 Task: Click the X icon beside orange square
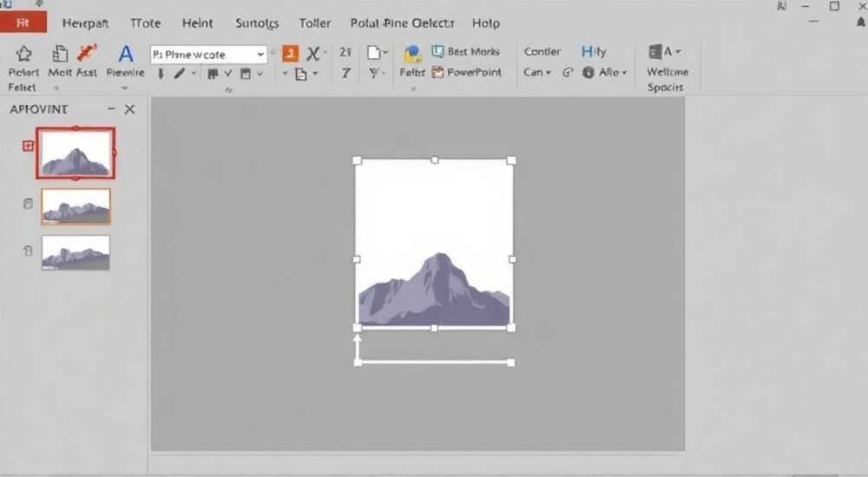point(312,54)
